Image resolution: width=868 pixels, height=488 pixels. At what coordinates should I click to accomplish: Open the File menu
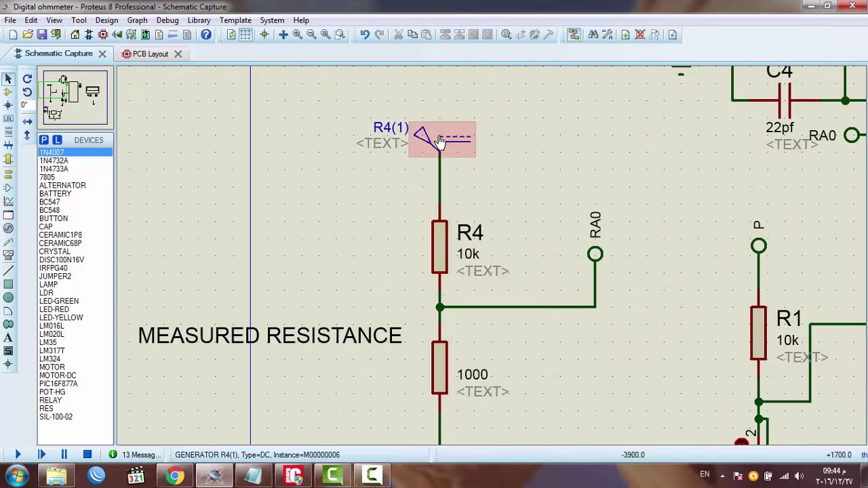pyautogui.click(x=10, y=20)
